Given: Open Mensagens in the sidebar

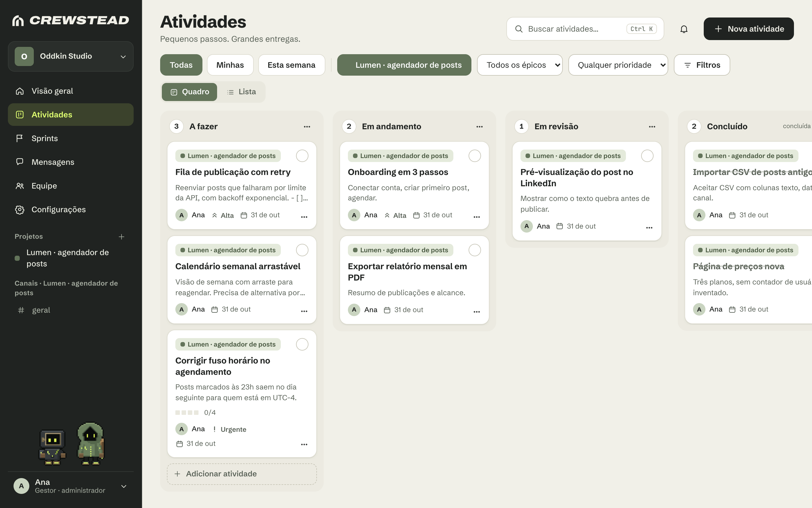Looking at the screenshot, I should tap(71, 162).
